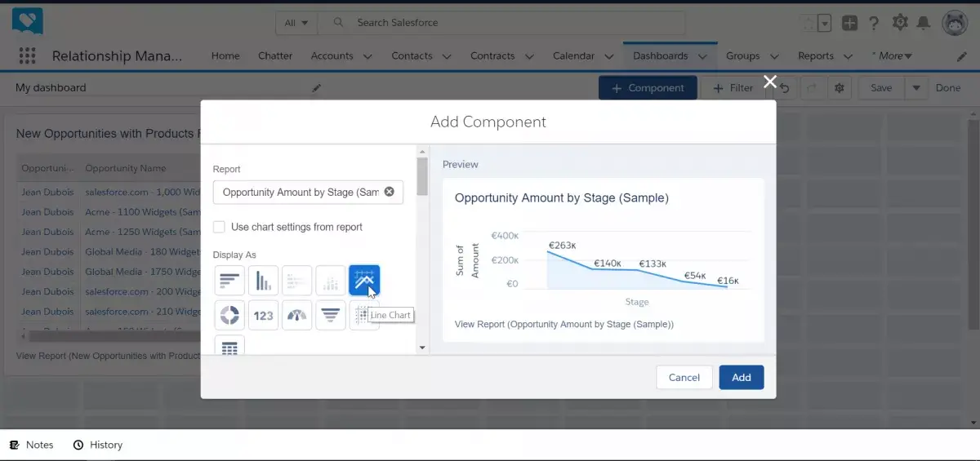This screenshot has width=980, height=461.
Task: Edit navigation bar with pencil icon
Action: (x=961, y=56)
